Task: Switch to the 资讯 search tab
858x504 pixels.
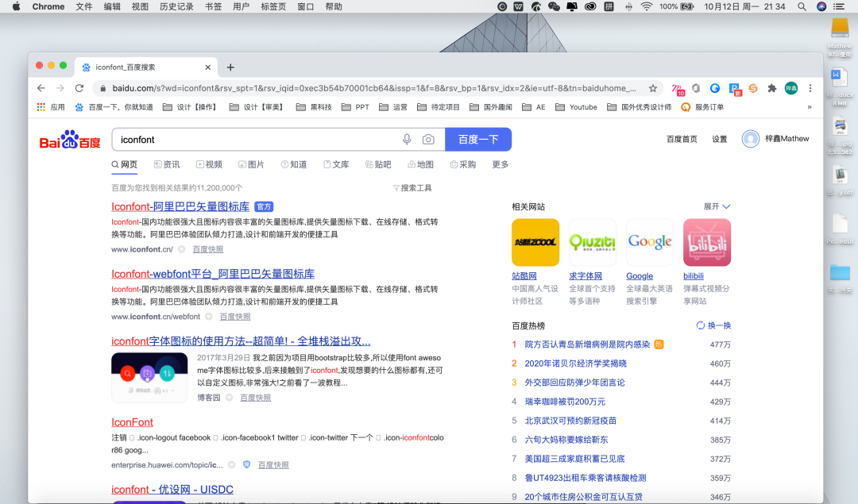Action: click(167, 164)
